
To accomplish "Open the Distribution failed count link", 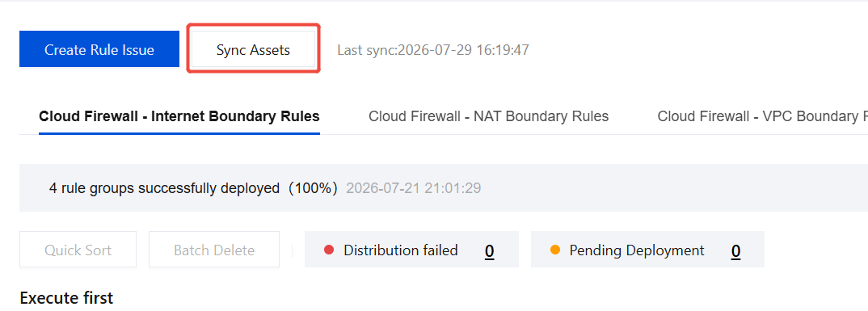I will coord(489,251).
